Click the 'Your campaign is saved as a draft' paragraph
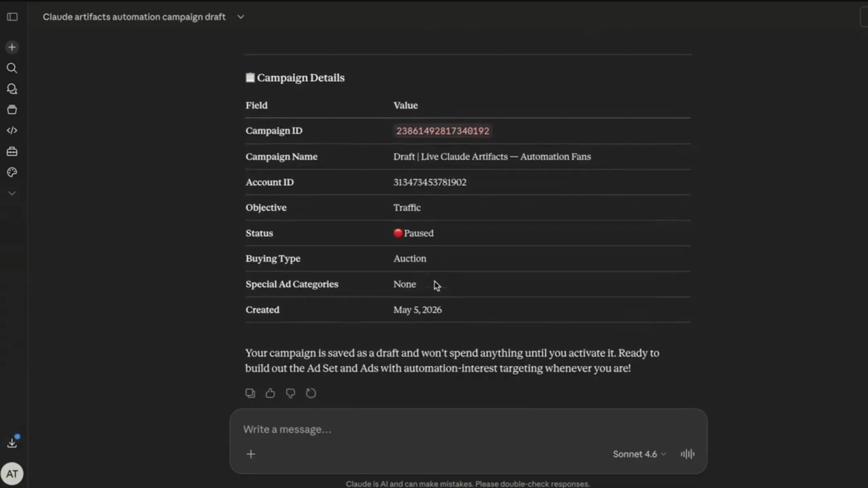 (452, 360)
